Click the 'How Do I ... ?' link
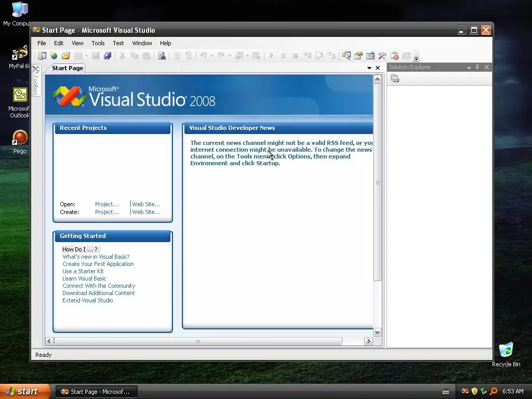The width and height of the screenshot is (532, 399). point(80,249)
